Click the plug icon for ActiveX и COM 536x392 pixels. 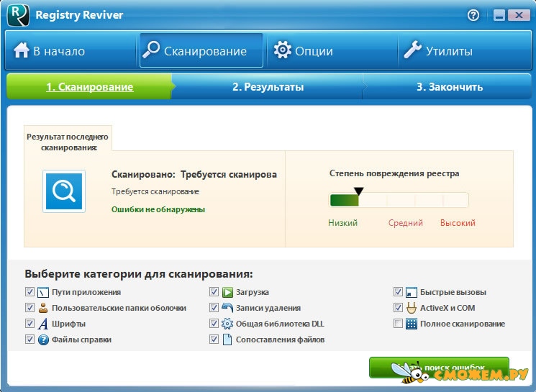pyautogui.click(x=412, y=308)
